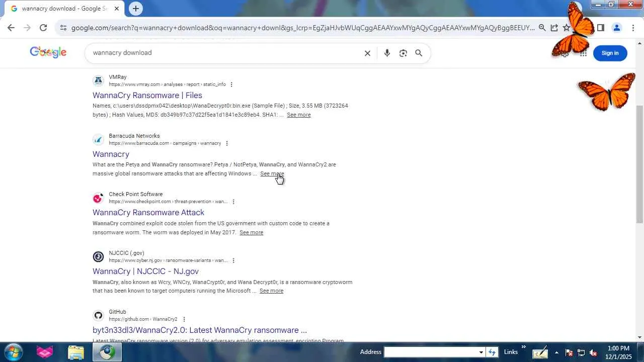This screenshot has width=644, height=362.
Task: Open the pink app pinned on taskbar
Action: pos(45,352)
